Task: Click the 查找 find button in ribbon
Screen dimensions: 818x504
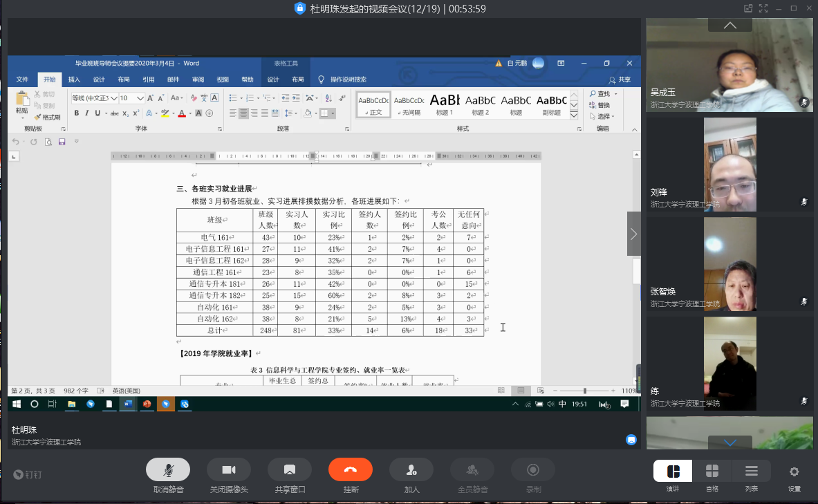Action: coord(600,94)
